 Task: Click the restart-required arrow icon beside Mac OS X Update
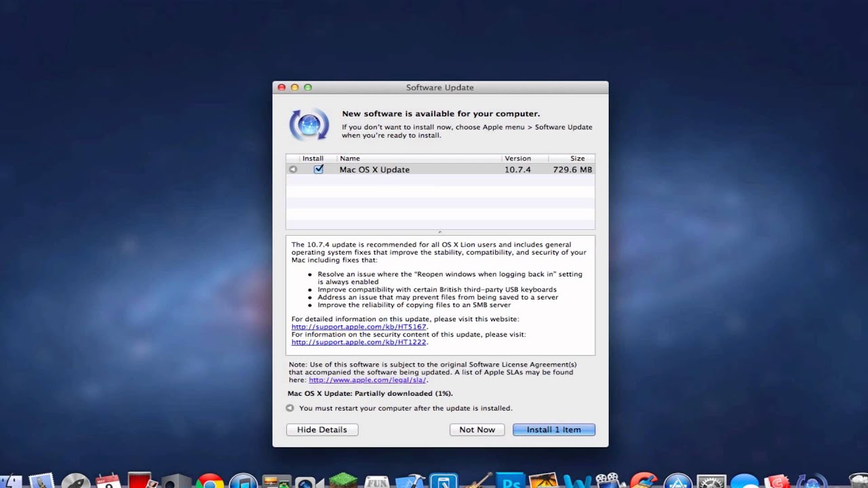[x=293, y=169]
